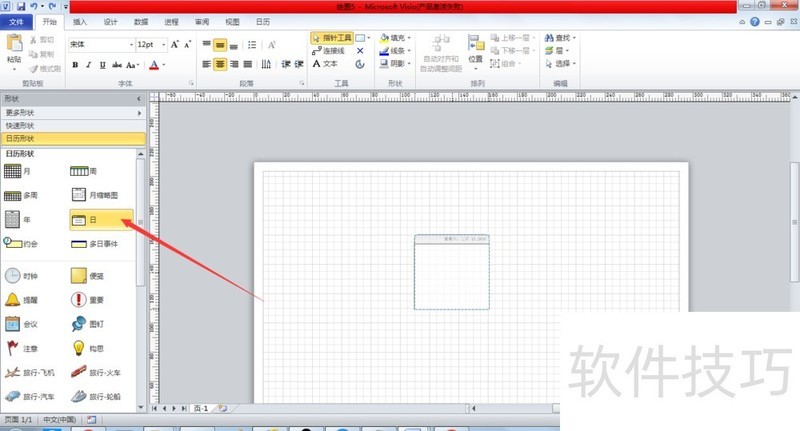Select the 旅行-汽车 car shape
Viewport: 800px width, 431px height.
(x=29, y=396)
